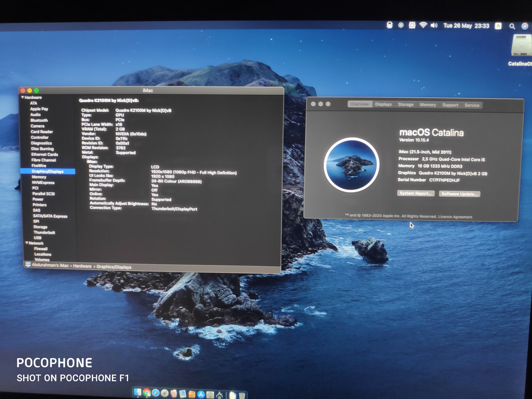This screenshot has width=532, height=399.
Task: Switch to the Displays tab
Action: pos(383,104)
